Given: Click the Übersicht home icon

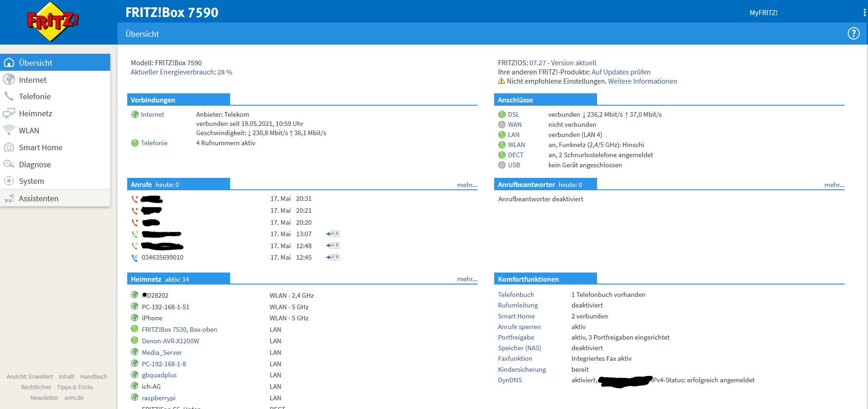Looking at the screenshot, I should (9, 62).
